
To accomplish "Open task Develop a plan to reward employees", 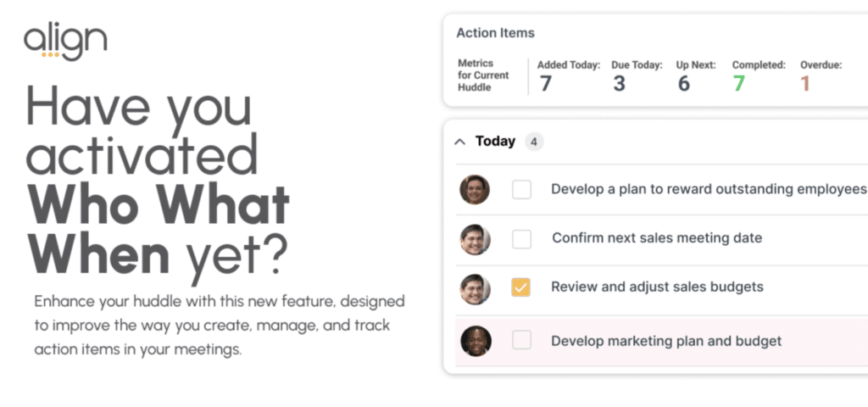I will pyautogui.click(x=708, y=189).
